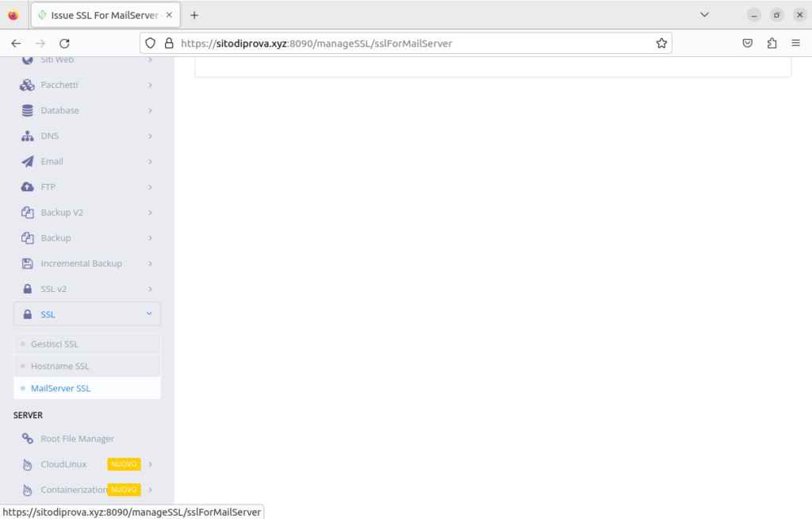Click the FTP label

48,186
